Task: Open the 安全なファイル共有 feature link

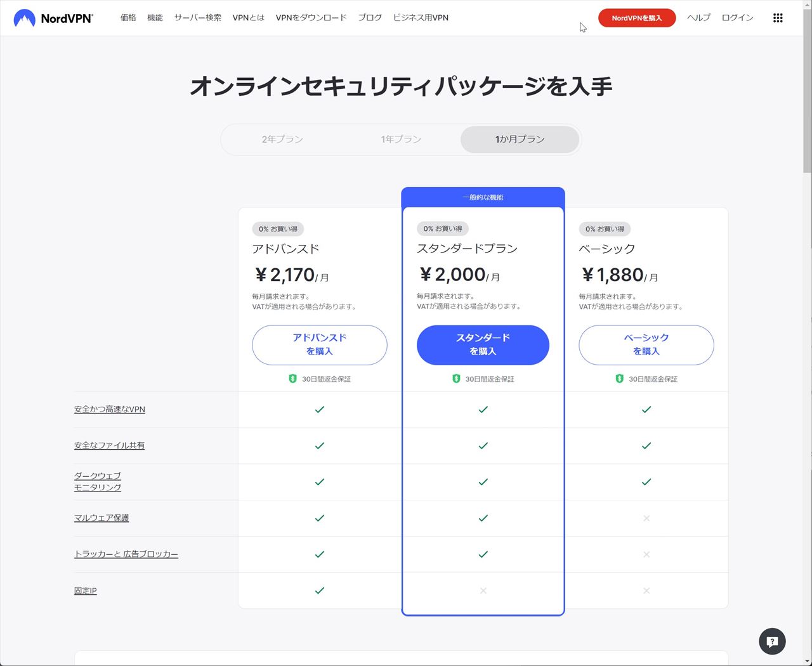Action: 109,445
